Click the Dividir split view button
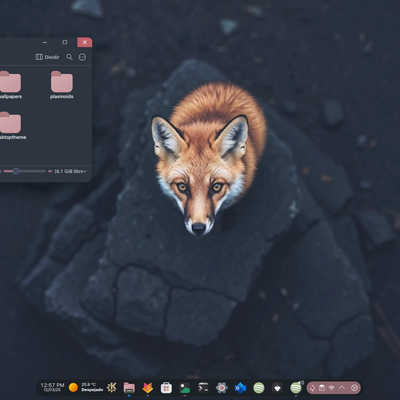The width and height of the screenshot is (400, 400). click(x=47, y=57)
